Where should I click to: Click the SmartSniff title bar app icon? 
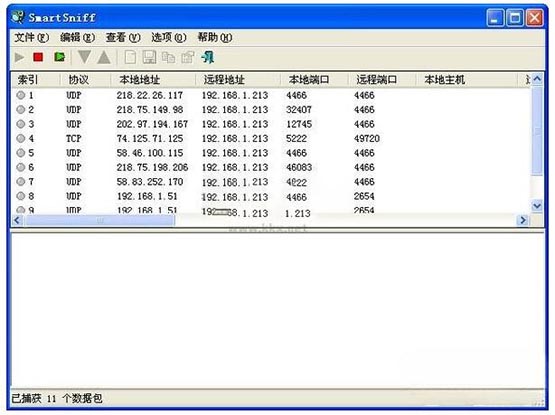[x=18, y=17]
